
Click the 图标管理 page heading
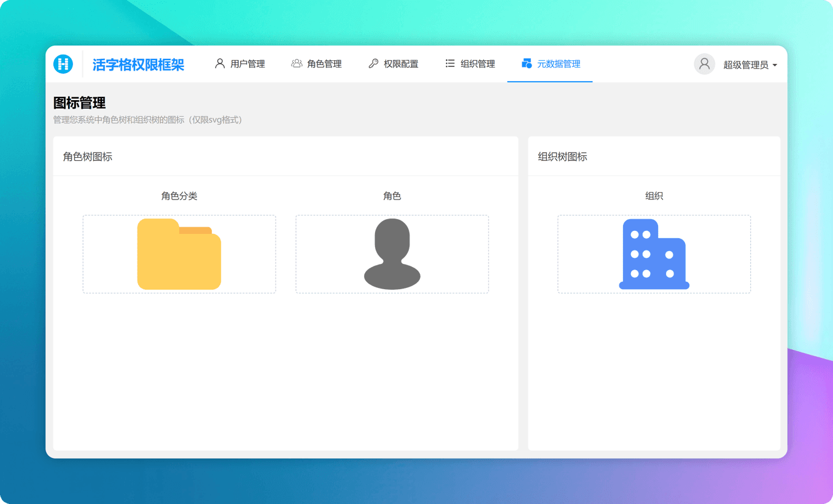click(79, 103)
